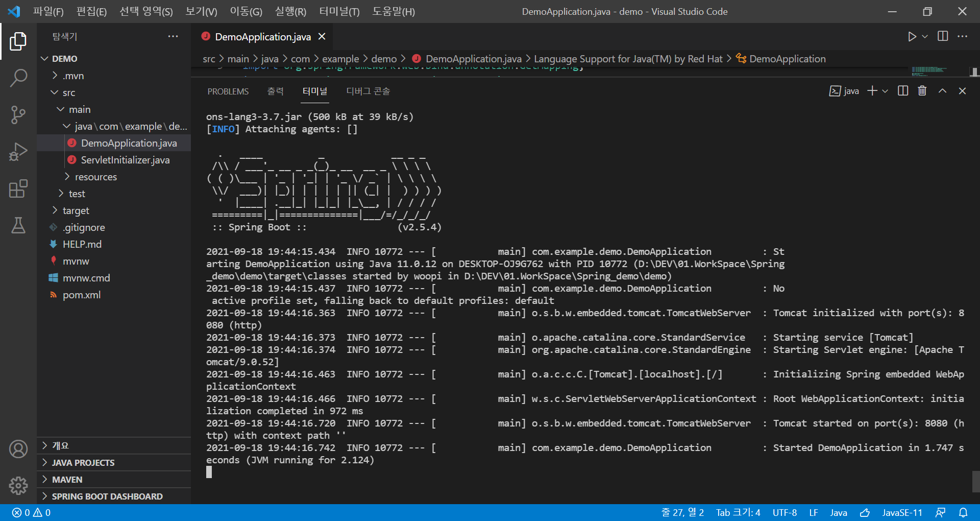
Task: Expand the MAVEN section
Action: tap(114, 479)
